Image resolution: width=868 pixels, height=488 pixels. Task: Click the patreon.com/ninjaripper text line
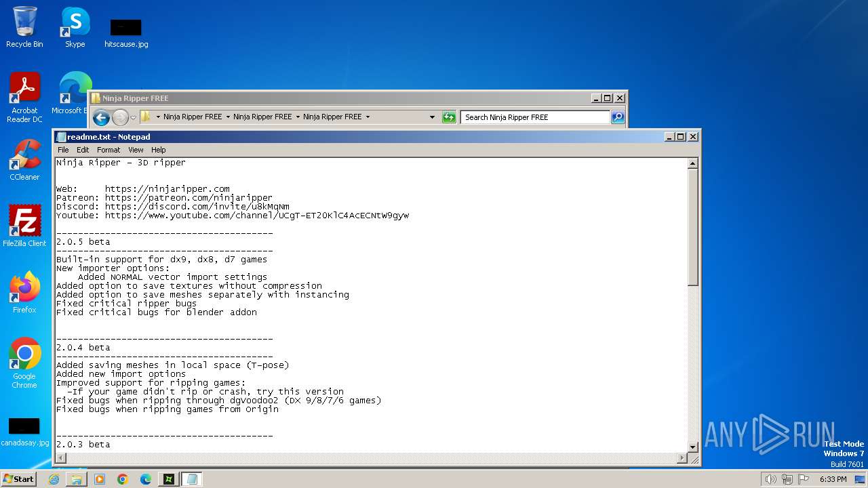pos(164,198)
